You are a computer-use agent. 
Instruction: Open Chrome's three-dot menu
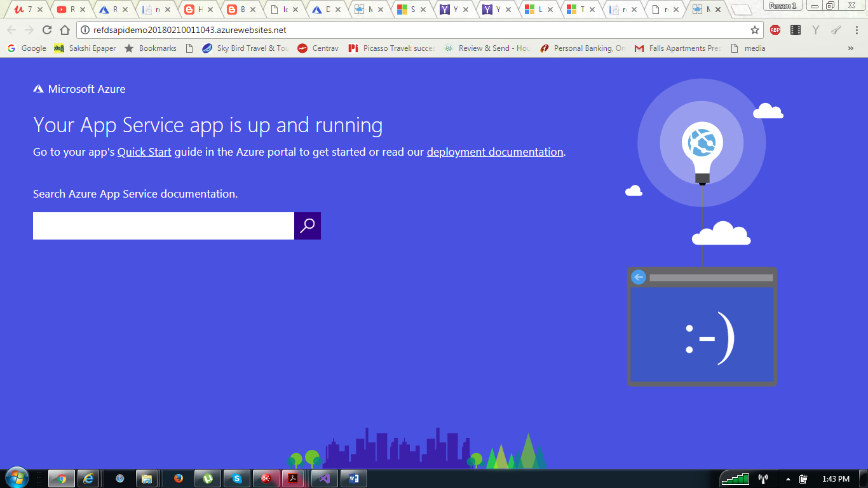point(857,29)
